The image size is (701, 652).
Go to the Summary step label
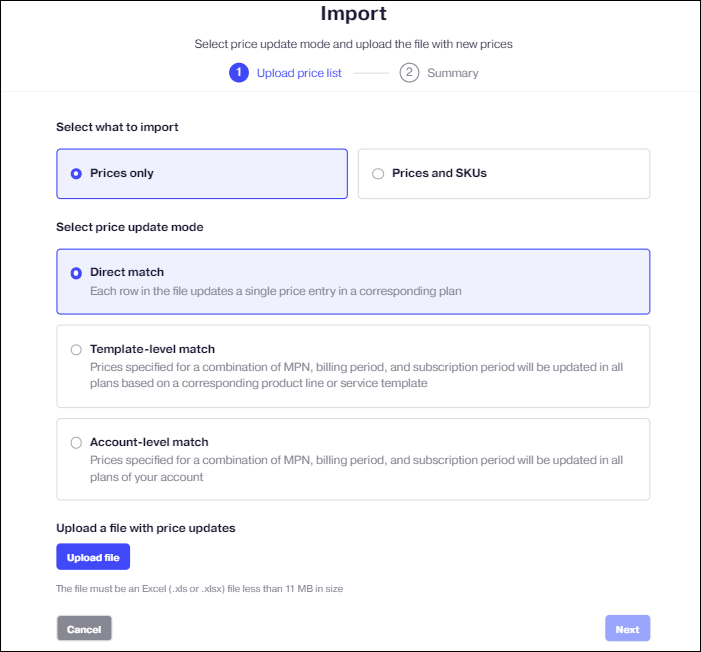click(452, 73)
